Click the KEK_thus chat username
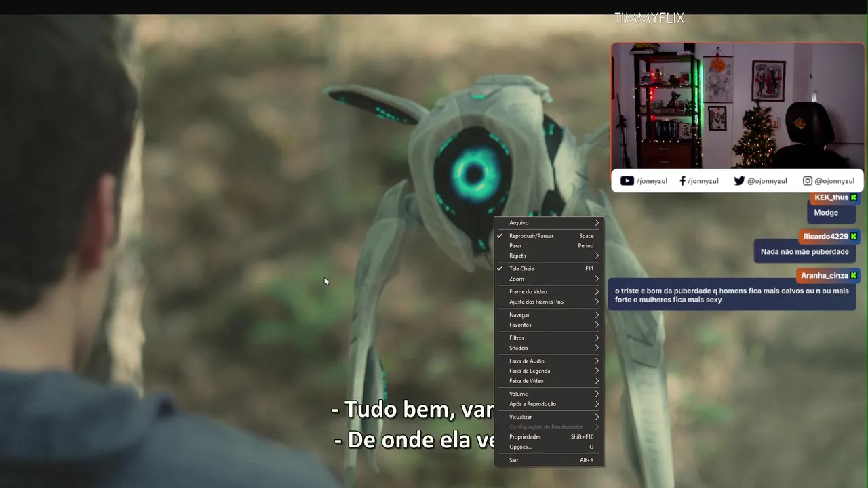This screenshot has width=868, height=488. [831, 197]
